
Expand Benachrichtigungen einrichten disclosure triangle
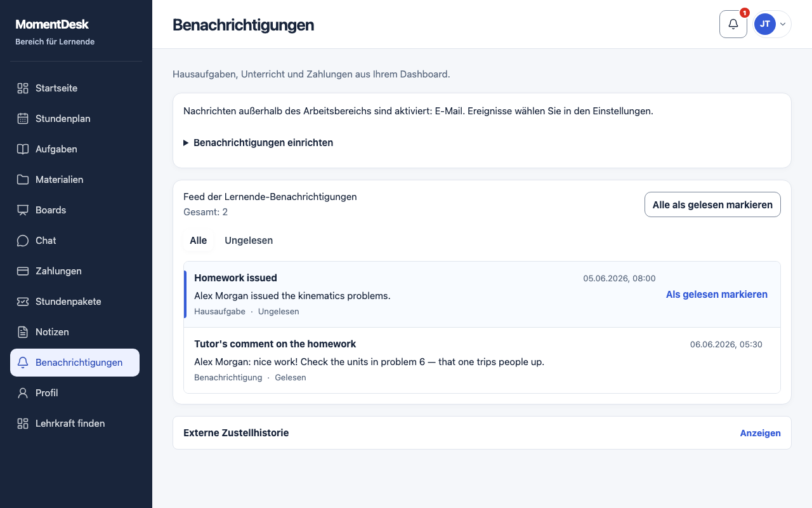click(186, 143)
